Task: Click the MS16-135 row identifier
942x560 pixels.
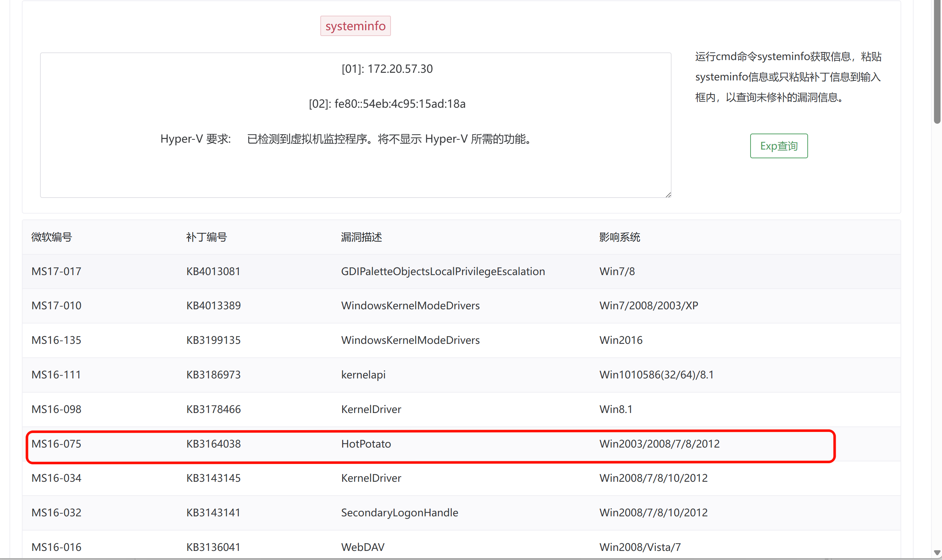Action: [56, 340]
